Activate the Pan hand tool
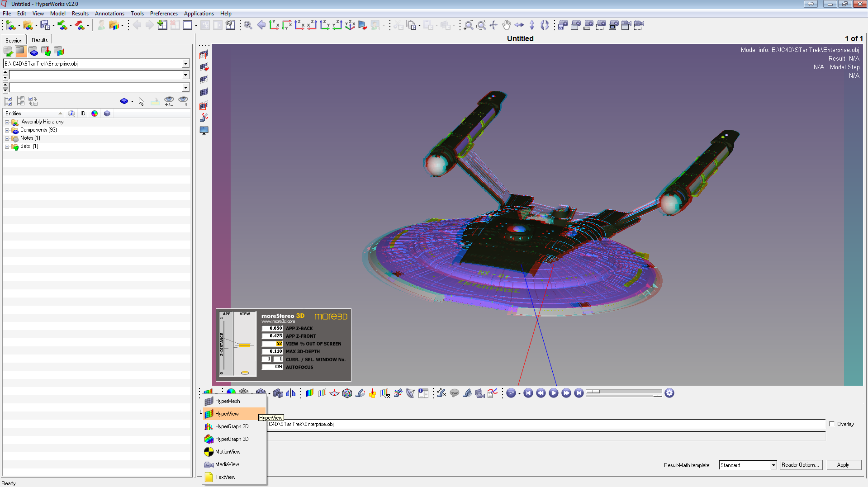868x487 pixels. coord(507,25)
